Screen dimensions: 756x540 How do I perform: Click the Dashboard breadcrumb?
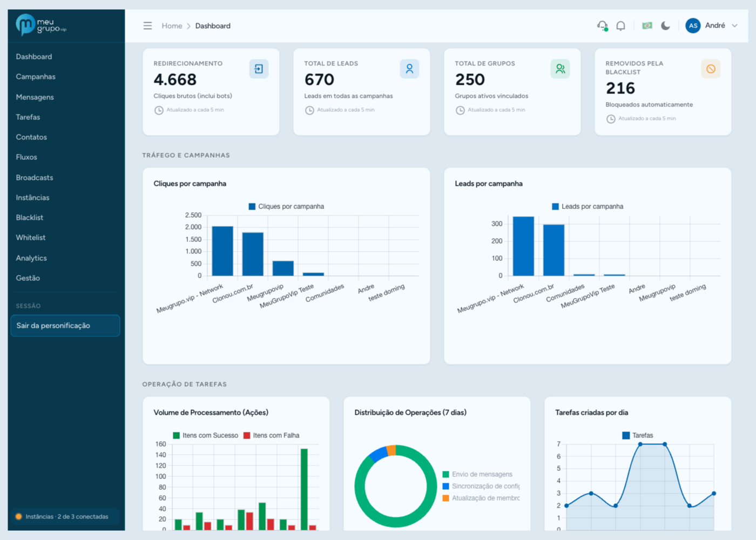tap(213, 26)
